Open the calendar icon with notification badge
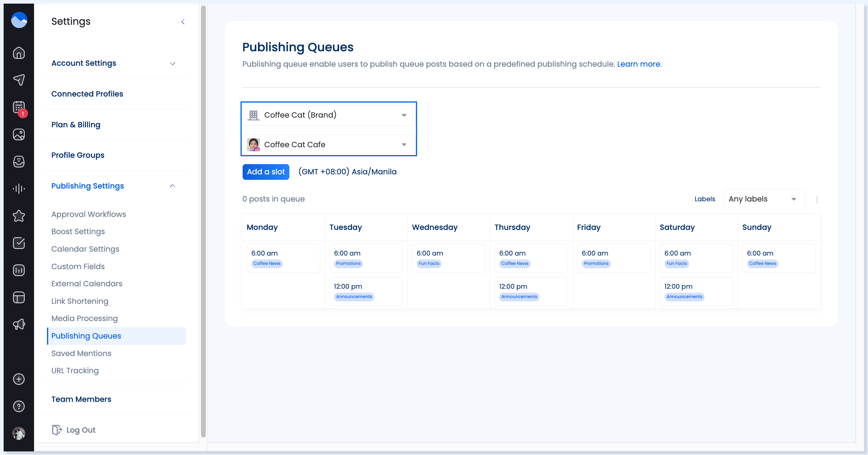 (19, 107)
